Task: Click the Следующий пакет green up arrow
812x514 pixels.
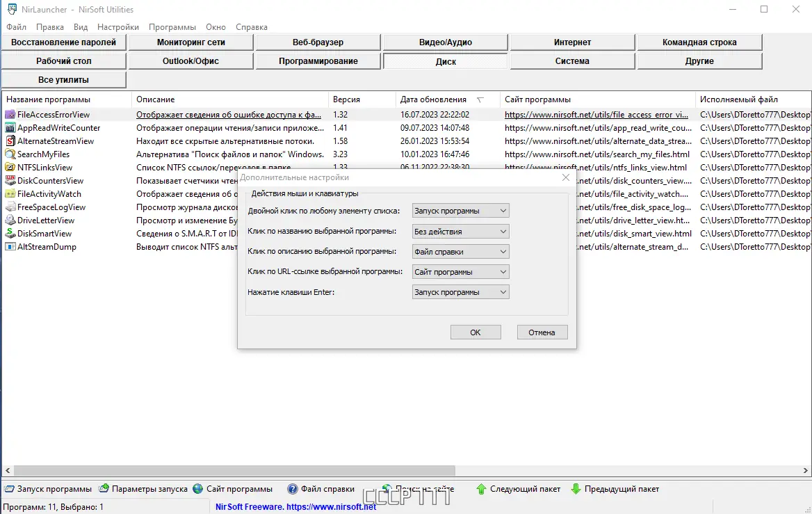Action: click(481, 488)
